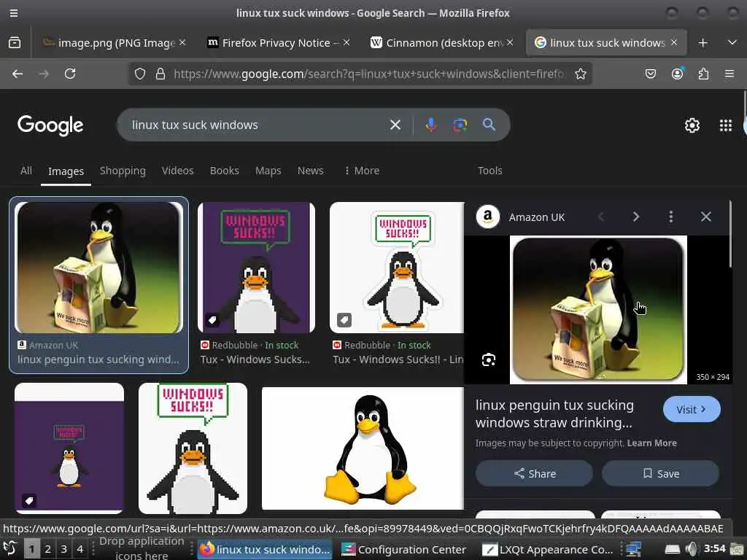Viewport: 747px width, 560px height.
Task: Save the image with Save button
Action: [x=660, y=474]
